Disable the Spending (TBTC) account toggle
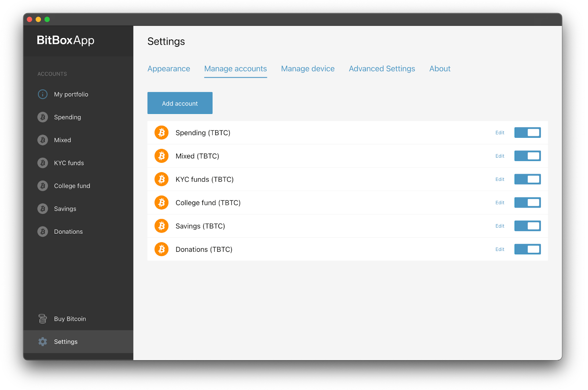The width and height of the screenshot is (588, 390). tap(527, 133)
